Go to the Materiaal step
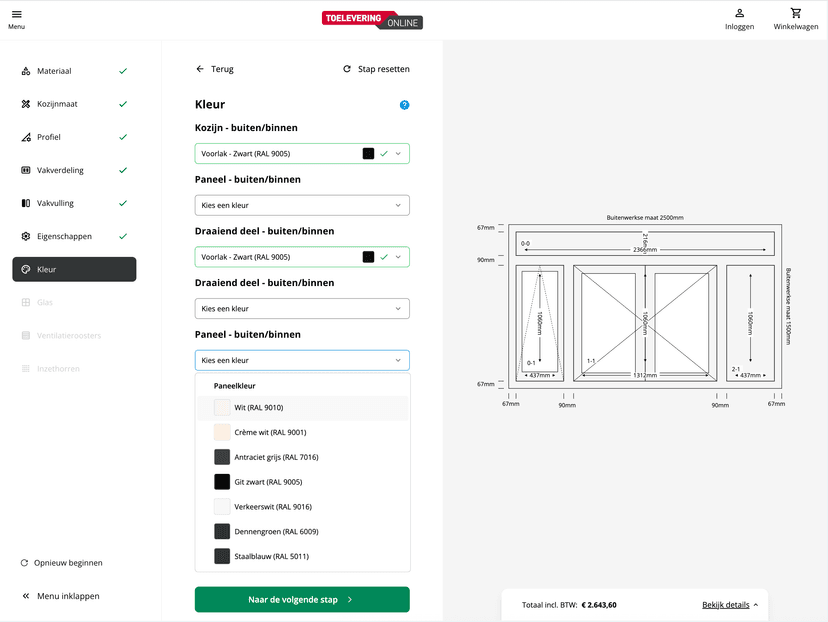The height and width of the screenshot is (622, 828). (54, 71)
